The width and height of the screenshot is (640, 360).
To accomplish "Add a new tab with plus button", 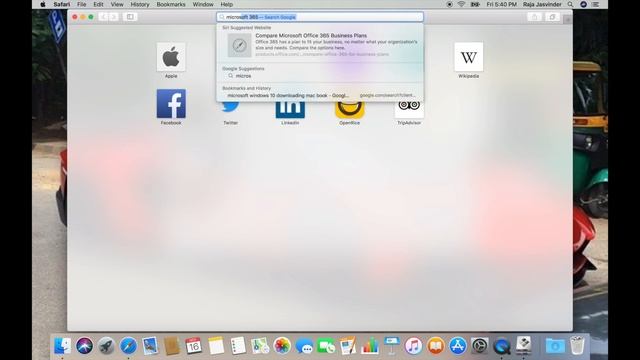I will [567, 20].
